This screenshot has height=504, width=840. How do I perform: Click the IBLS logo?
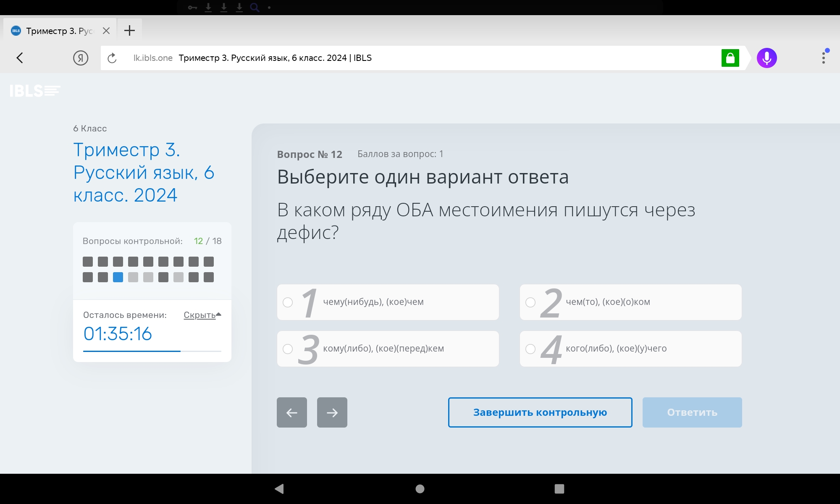[35, 91]
